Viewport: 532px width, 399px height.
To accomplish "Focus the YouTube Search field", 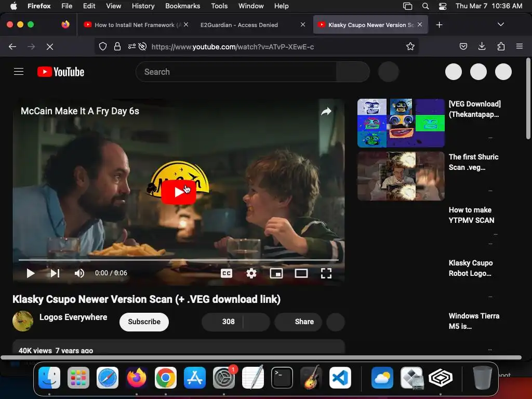I will point(236,72).
